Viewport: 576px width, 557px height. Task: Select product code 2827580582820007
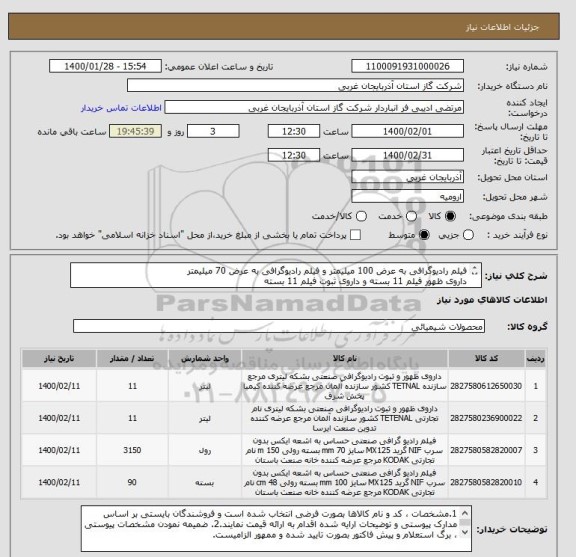coord(486,450)
